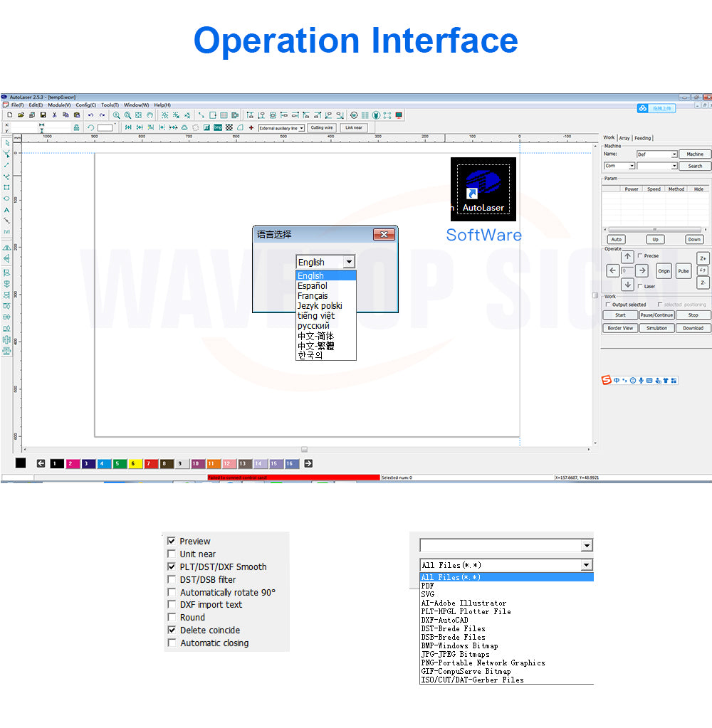Select the arrow pointer tool
This screenshot has height=728, width=712.
tap(6, 143)
